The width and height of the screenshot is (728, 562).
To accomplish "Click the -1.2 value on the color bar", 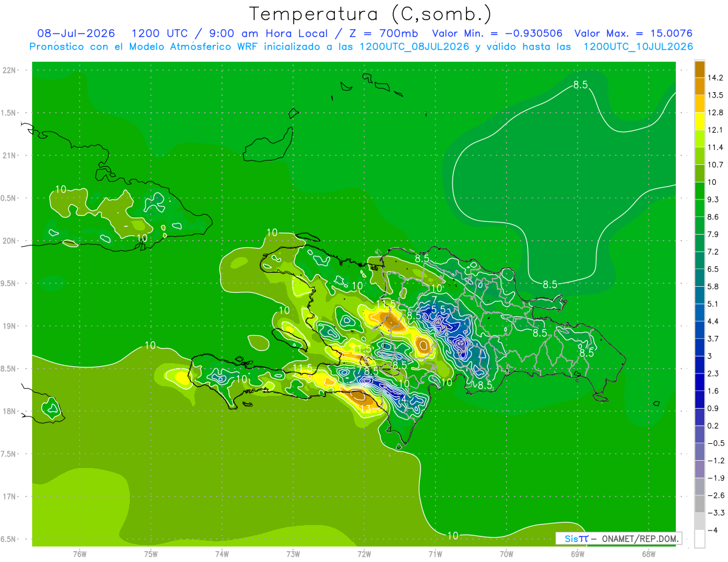I will click(715, 460).
